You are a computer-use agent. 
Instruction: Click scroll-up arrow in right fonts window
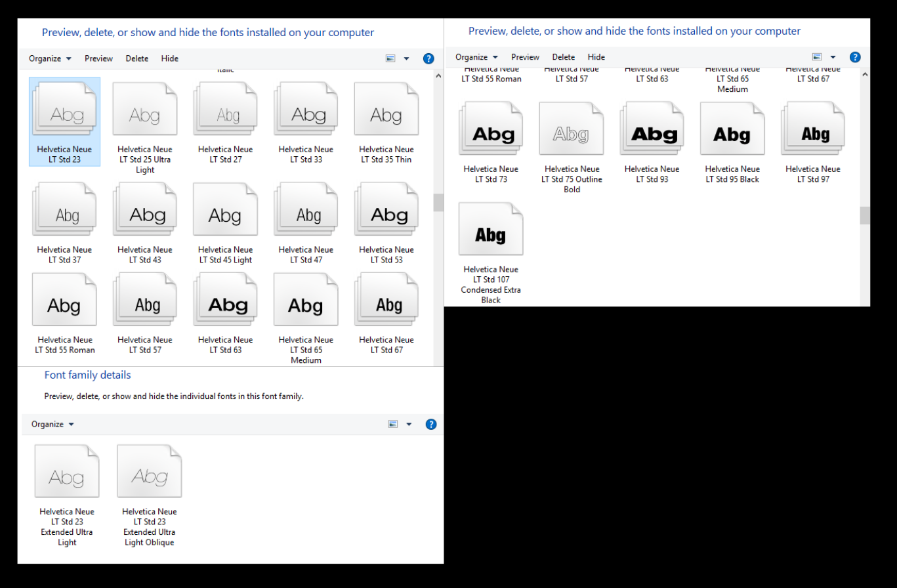click(865, 75)
